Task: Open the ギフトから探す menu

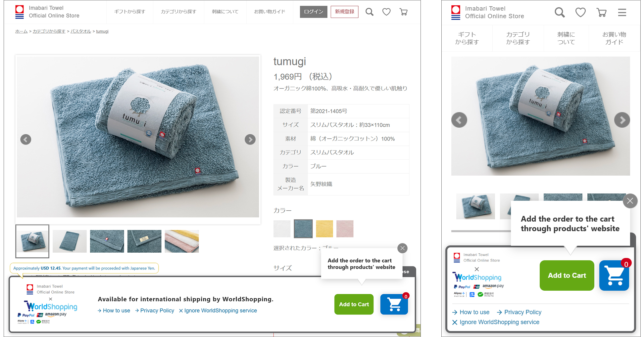Action: pyautogui.click(x=129, y=12)
